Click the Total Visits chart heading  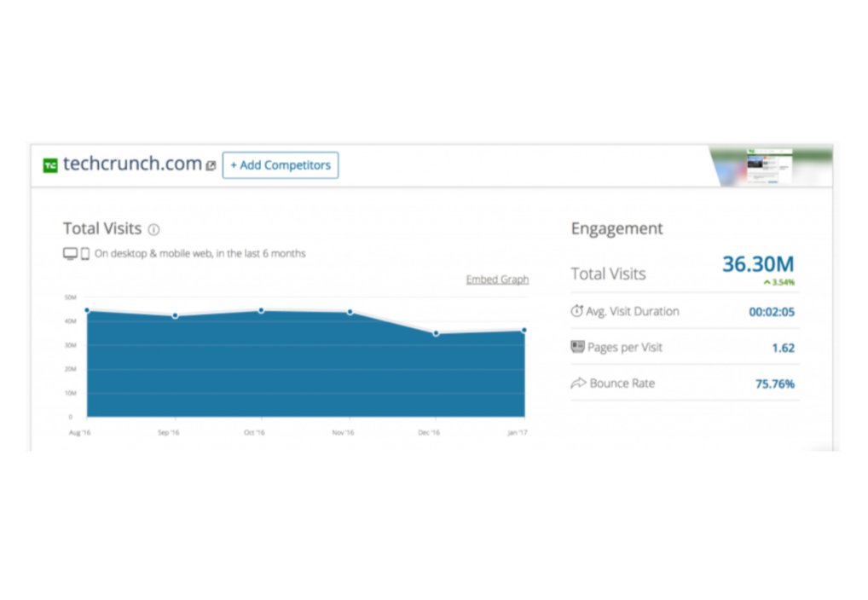[x=102, y=228]
